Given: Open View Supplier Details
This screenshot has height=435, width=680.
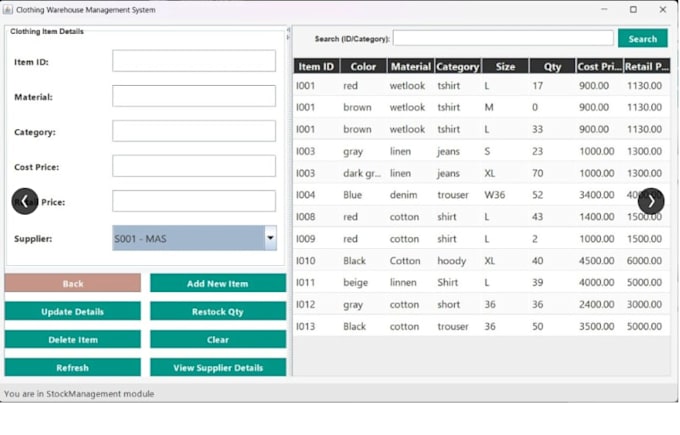Looking at the screenshot, I should pyautogui.click(x=218, y=367).
